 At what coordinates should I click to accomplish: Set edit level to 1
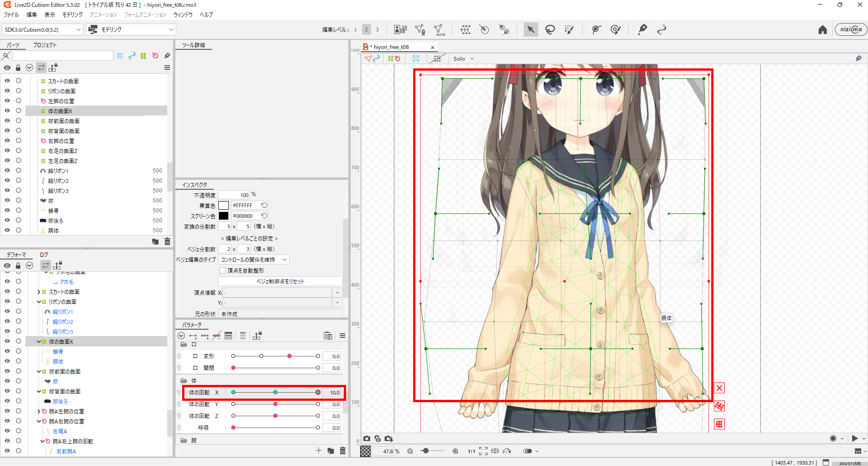point(355,29)
